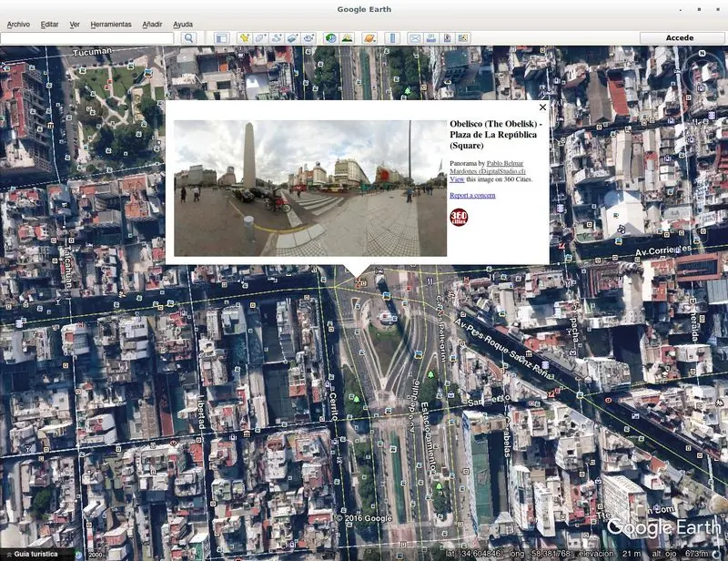Open the Editar menu
728x561 pixels.
click(49, 25)
